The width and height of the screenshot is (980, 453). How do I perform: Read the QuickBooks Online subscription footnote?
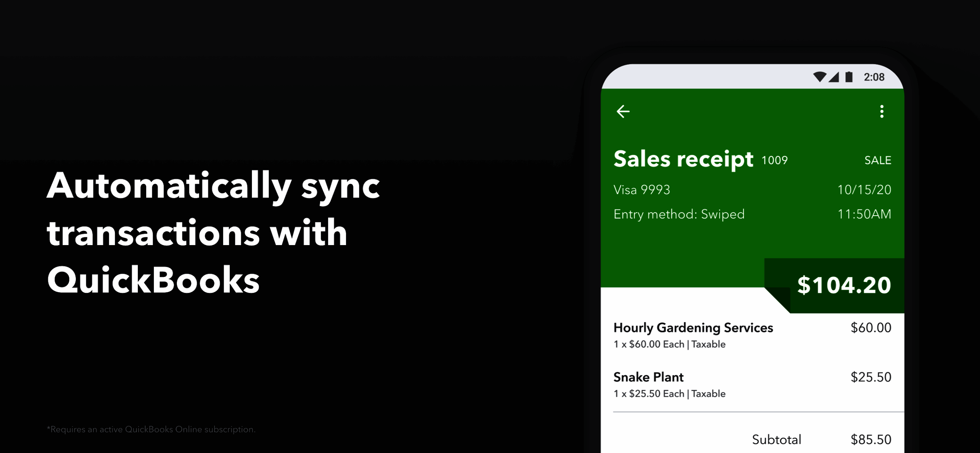(x=151, y=429)
